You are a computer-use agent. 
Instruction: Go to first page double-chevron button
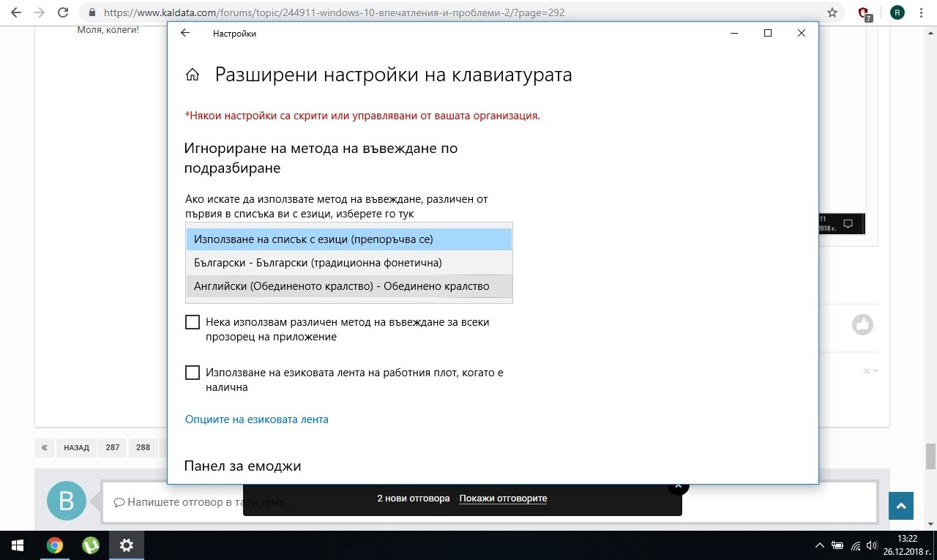45,447
